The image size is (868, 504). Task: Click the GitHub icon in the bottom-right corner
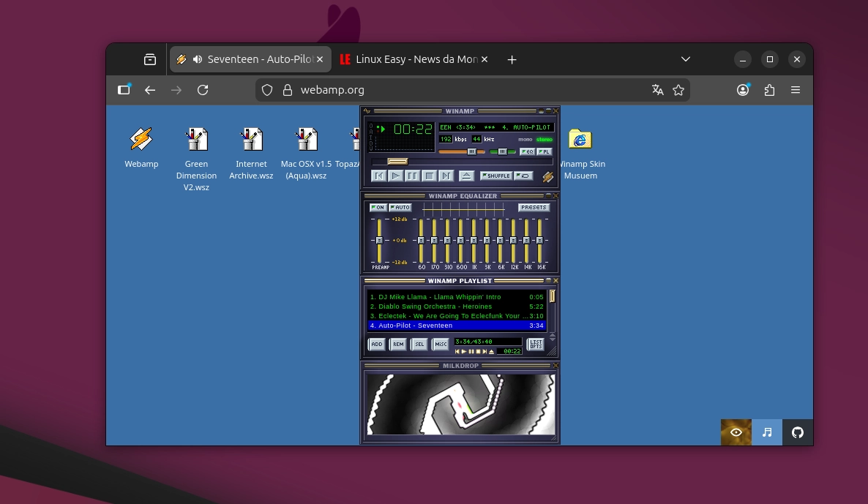pos(797,432)
